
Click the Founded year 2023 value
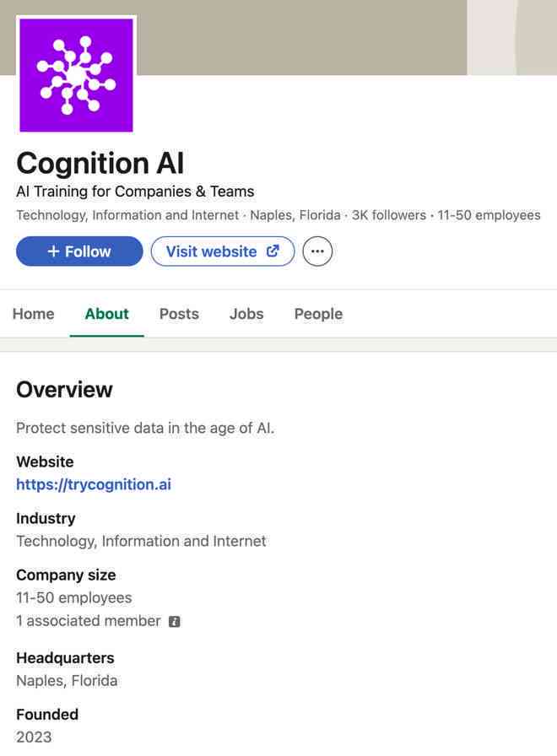click(34, 737)
